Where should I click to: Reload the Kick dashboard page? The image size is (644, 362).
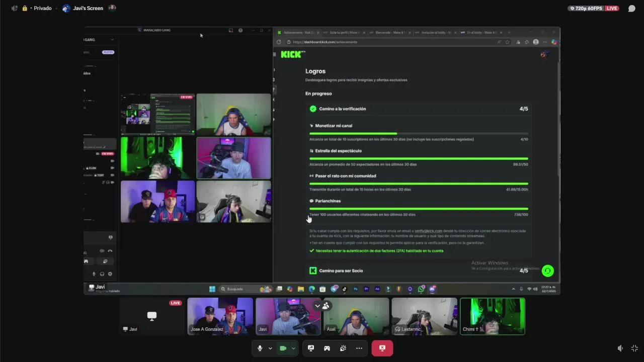tap(279, 42)
